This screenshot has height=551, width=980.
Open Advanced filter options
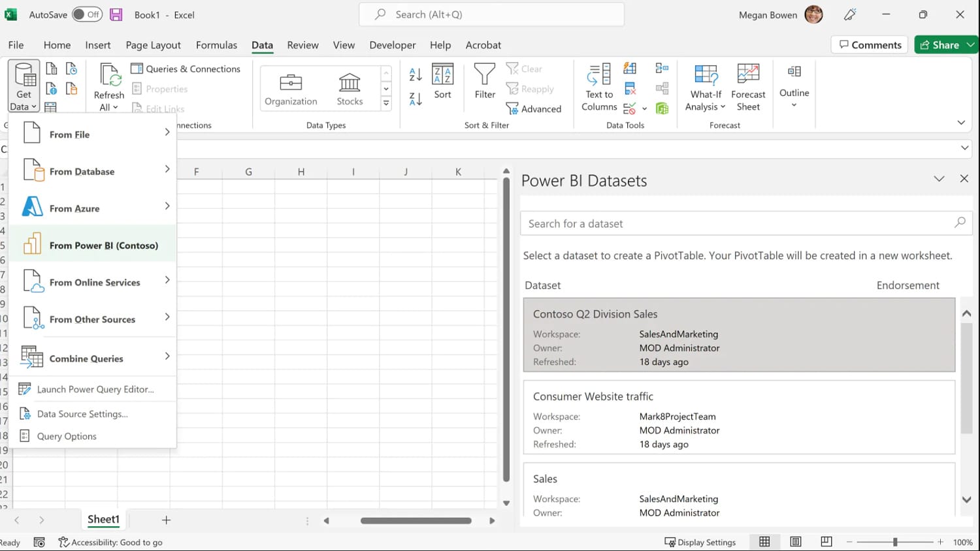click(534, 108)
